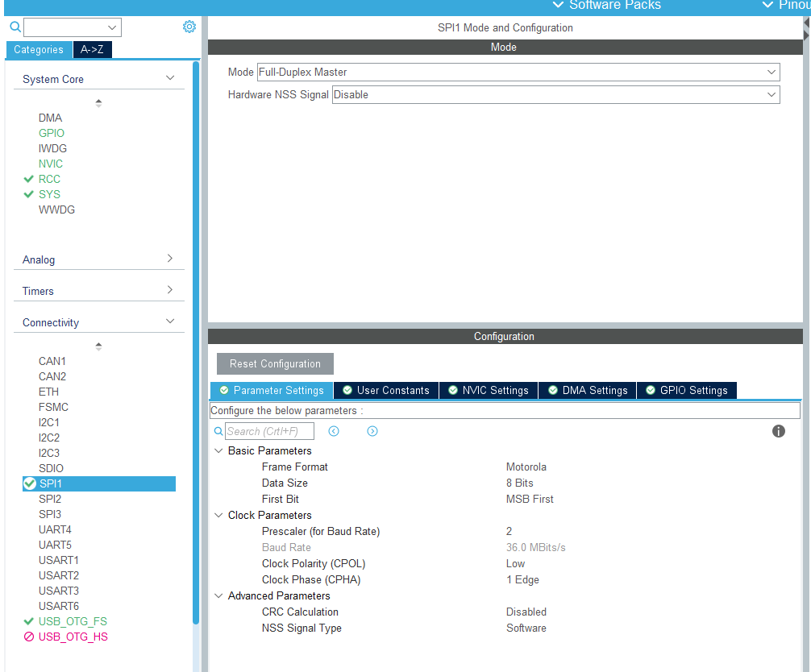This screenshot has width=811, height=672.
Task: Switch to the Categories tab
Action: [38, 50]
